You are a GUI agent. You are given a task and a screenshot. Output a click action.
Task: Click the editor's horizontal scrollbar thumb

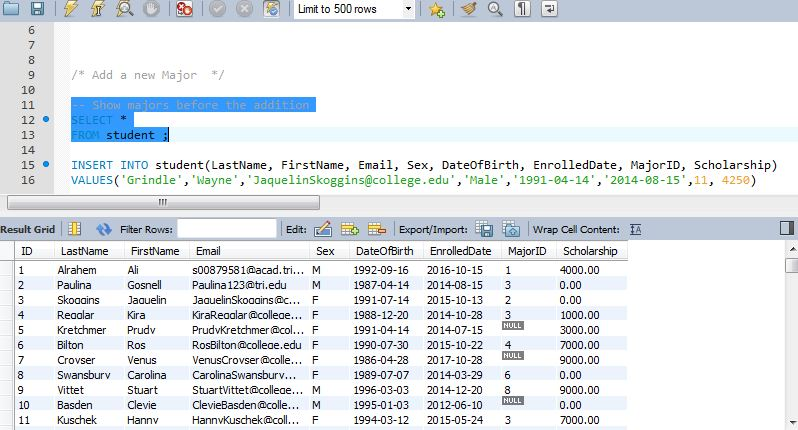(163, 203)
